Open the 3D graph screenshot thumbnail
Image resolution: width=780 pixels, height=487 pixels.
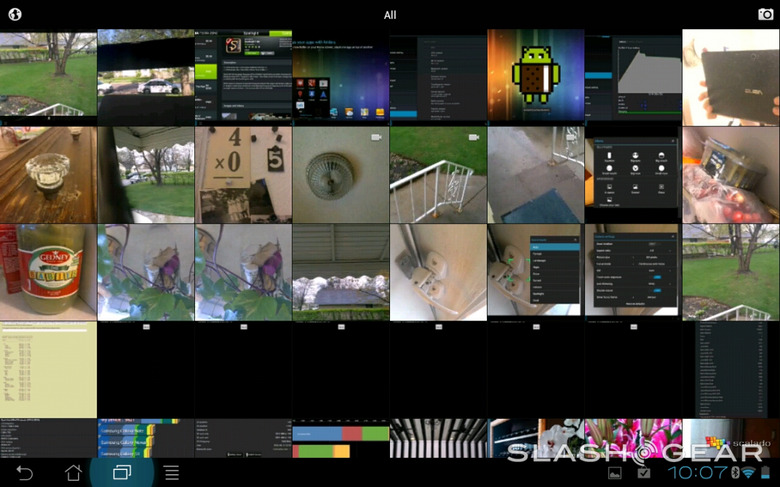[x=632, y=75]
